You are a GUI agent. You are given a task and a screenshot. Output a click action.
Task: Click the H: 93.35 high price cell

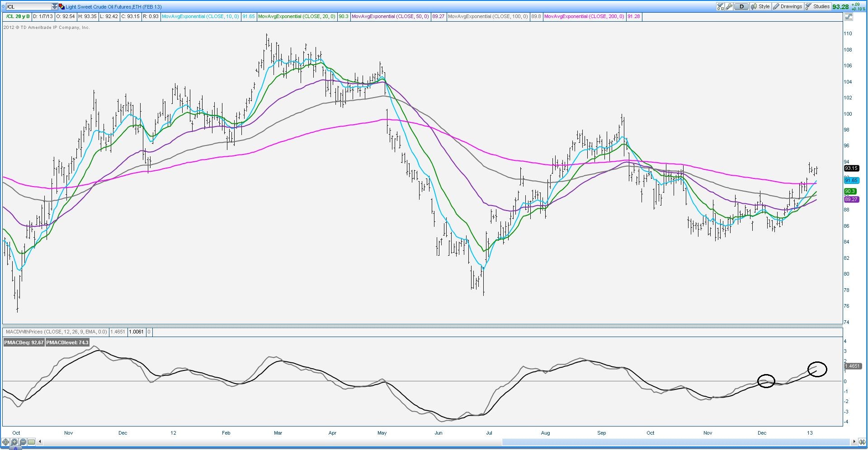point(88,17)
